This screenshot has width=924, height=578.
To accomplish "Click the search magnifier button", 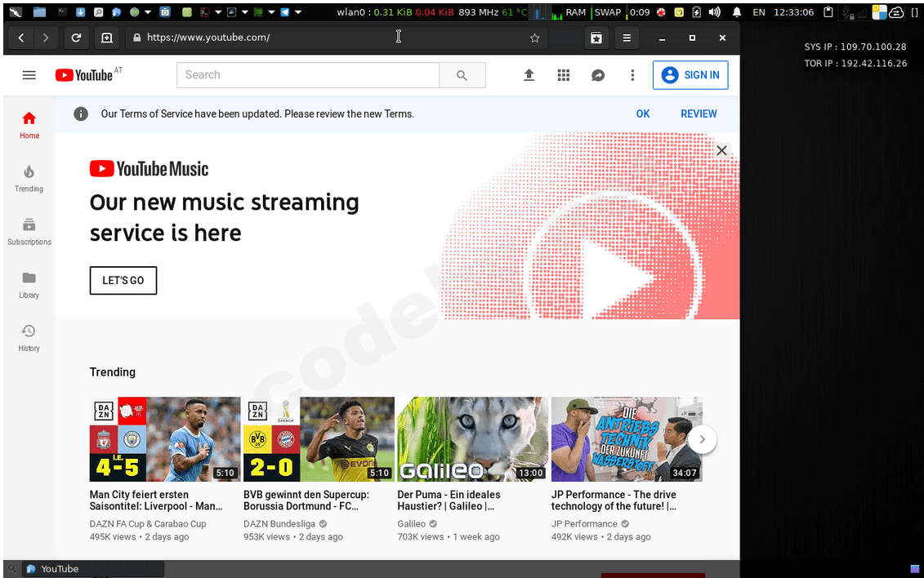I will pos(462,75).
